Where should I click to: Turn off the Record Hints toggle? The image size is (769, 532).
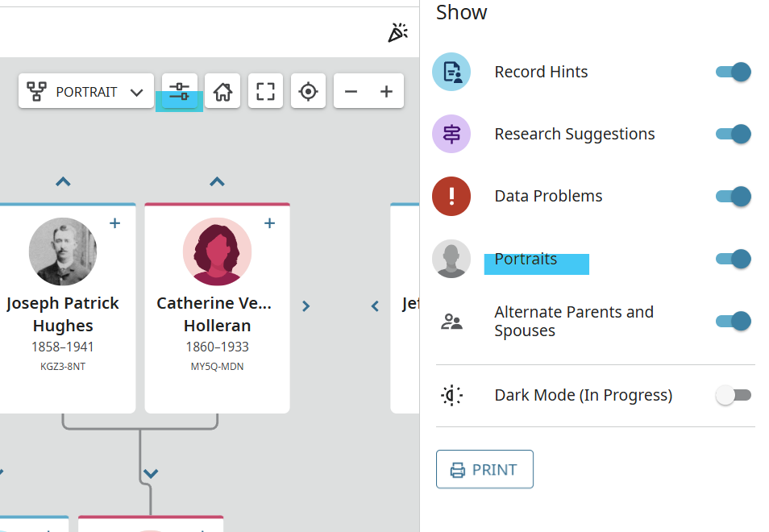point(733,72)
